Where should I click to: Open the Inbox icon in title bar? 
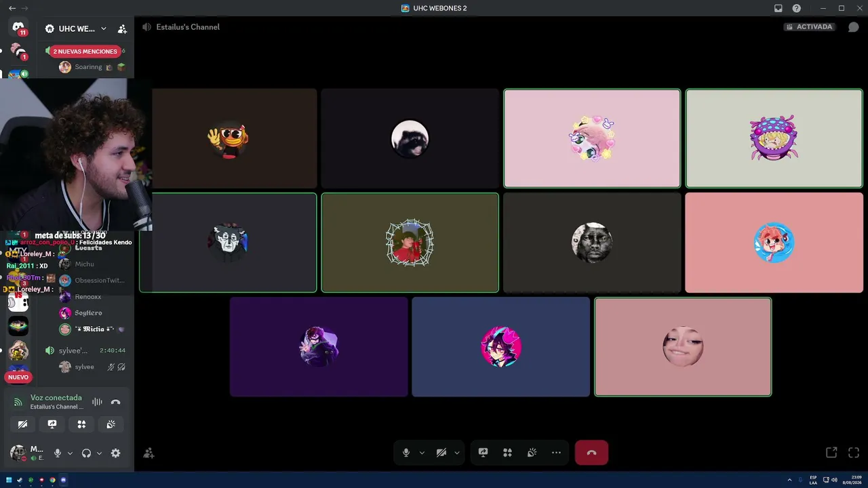click(778, 8)
